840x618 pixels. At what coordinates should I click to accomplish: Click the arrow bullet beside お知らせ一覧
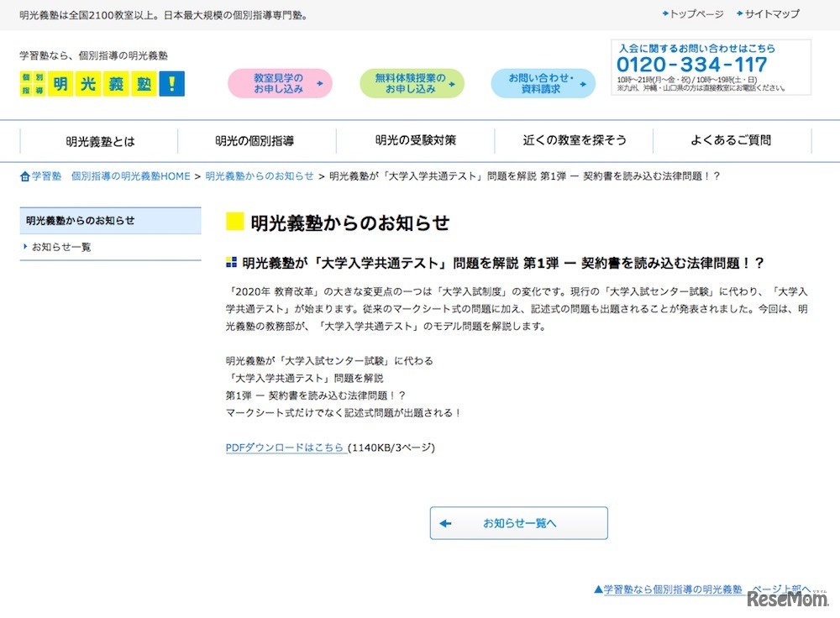[25, 246]
